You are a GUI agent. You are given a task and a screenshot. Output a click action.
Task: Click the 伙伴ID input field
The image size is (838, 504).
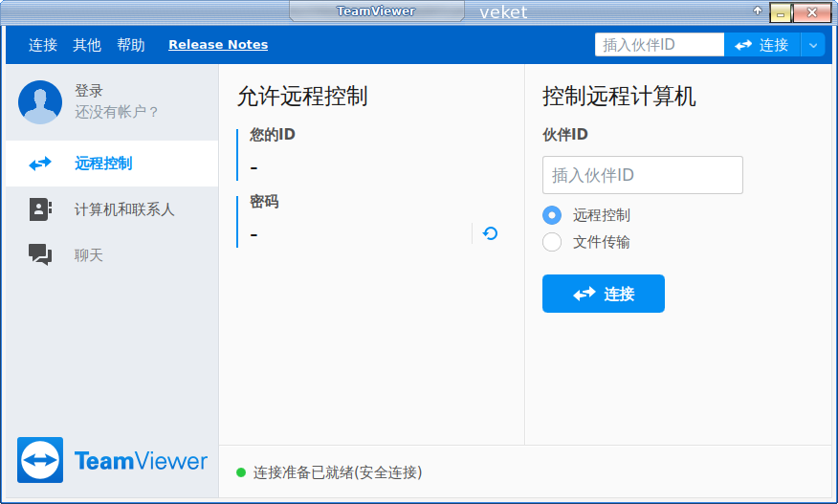(643, 175)
